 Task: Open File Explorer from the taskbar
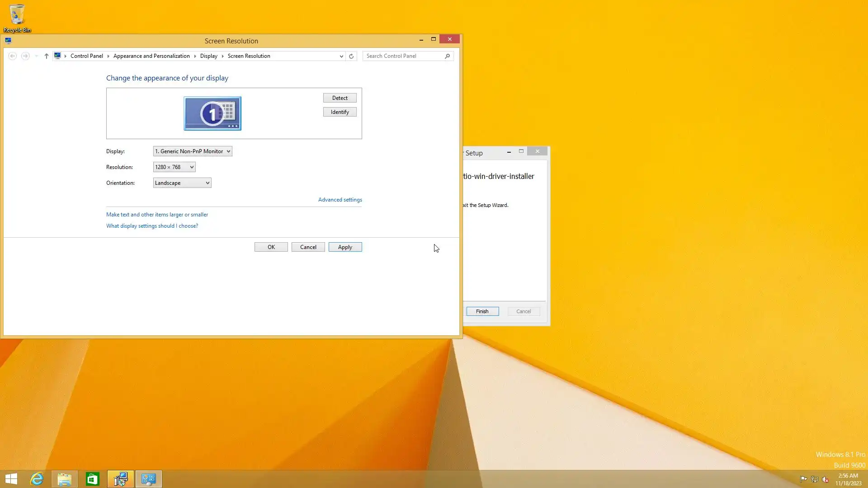pos(65,479)
